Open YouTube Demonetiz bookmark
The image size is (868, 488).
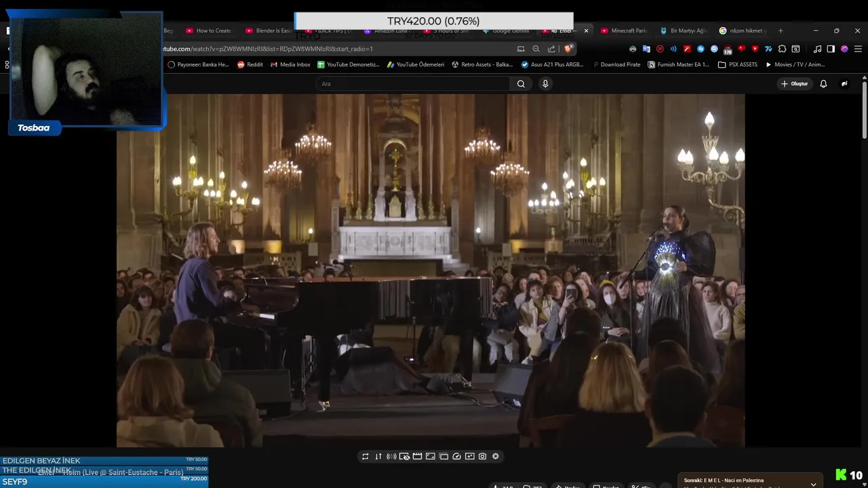tap(349, 64)
